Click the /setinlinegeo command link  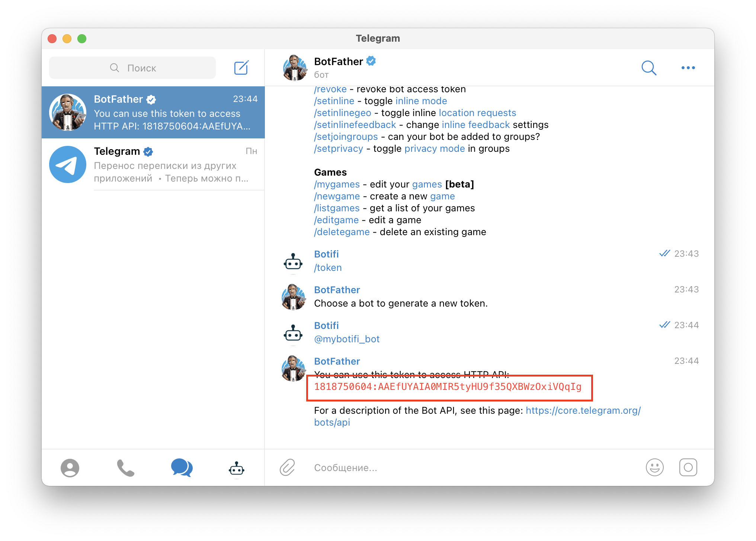pos(343,113)
